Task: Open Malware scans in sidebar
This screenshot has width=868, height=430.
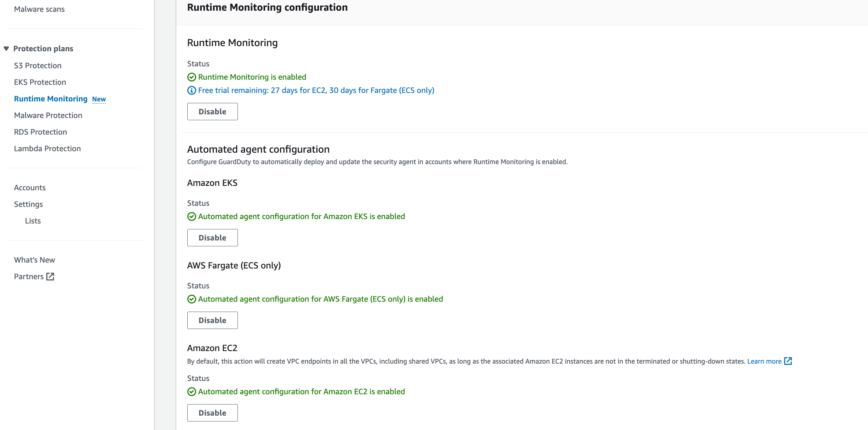Action: tap(39, 9)
